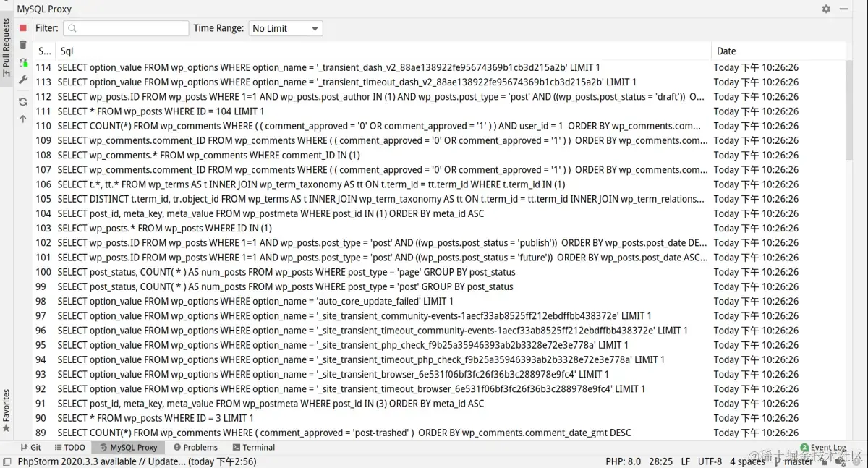The width and height of the screenshot is (868, 468).
Task: Open the Time Range dropdown showing No Limit
Action: coord(285,28)
